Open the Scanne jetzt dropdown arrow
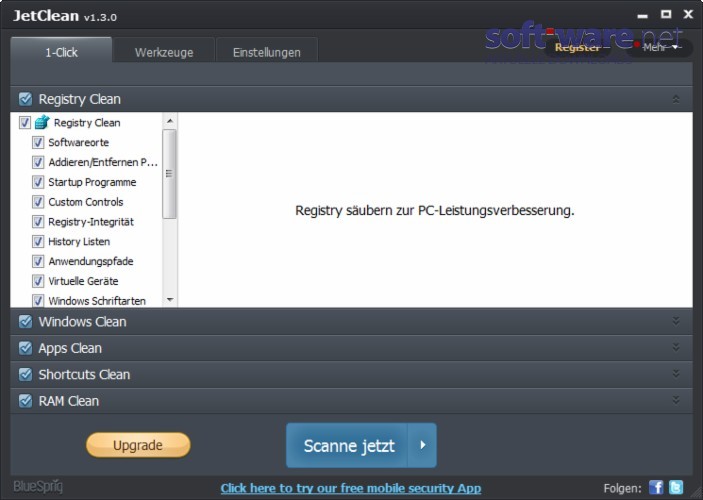Viewport: 703px width, 500px height. point(422,445)
